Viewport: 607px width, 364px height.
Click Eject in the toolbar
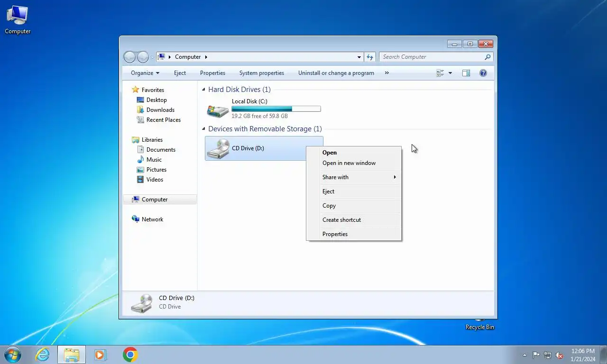coord(180,73)
